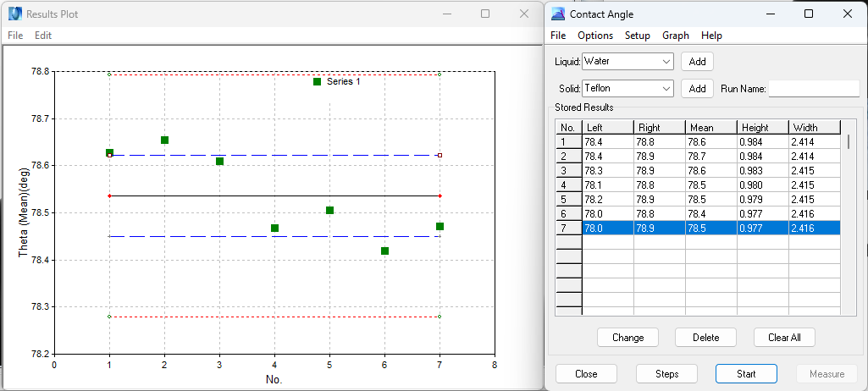Click the Steps button
The image size is (868, 391).
pyautogui.click(x=666, y=373)
